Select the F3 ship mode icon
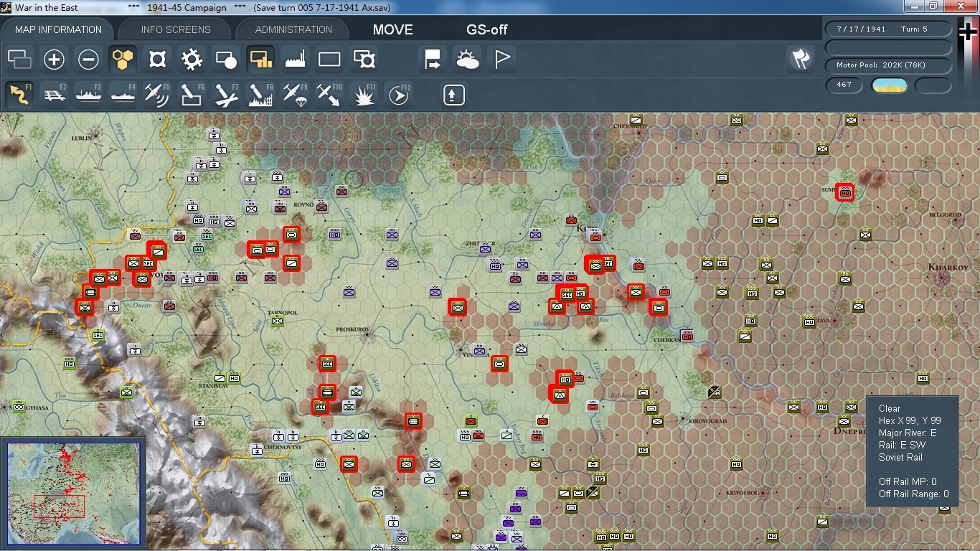 click(x=88, y=95)
